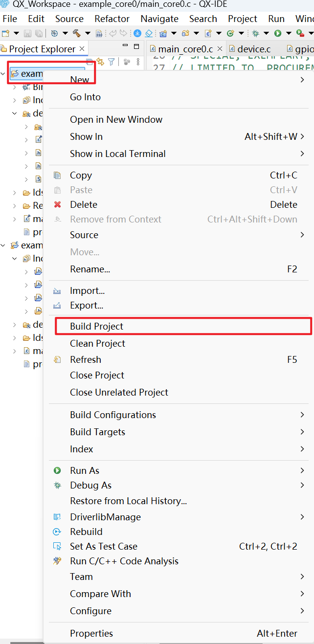The width and height of the screenshot is (314, 644).
Task: Click the Collapse All icon in Project Explorer
Action: (89, 62)
